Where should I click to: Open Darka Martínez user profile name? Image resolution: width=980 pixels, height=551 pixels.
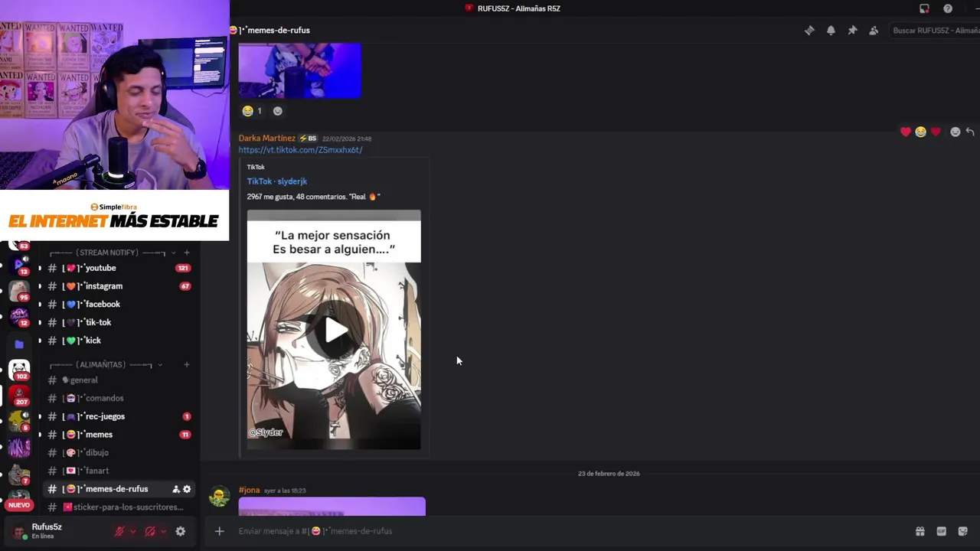coord(266,139)
